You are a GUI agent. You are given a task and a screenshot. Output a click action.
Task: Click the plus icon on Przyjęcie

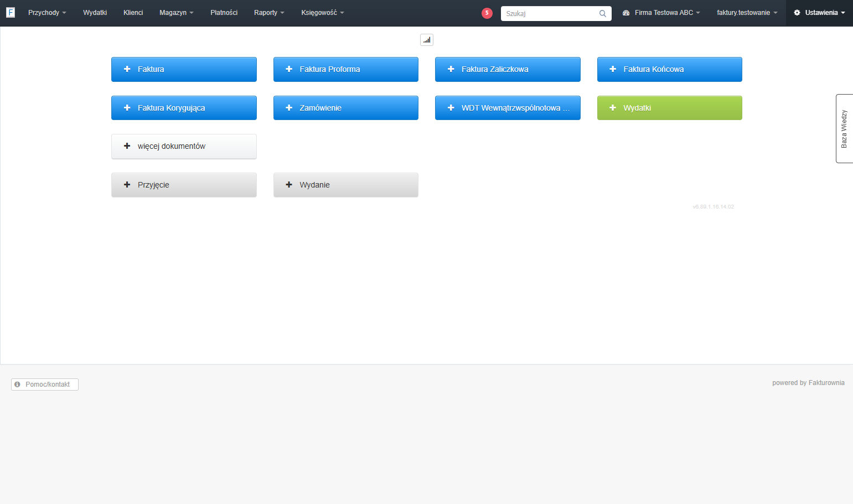127,185
